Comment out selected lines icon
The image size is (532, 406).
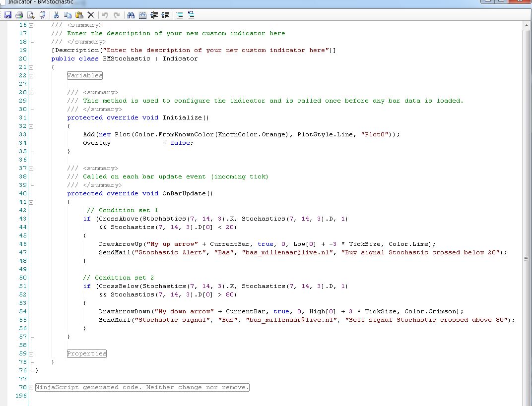pos(180,15)
